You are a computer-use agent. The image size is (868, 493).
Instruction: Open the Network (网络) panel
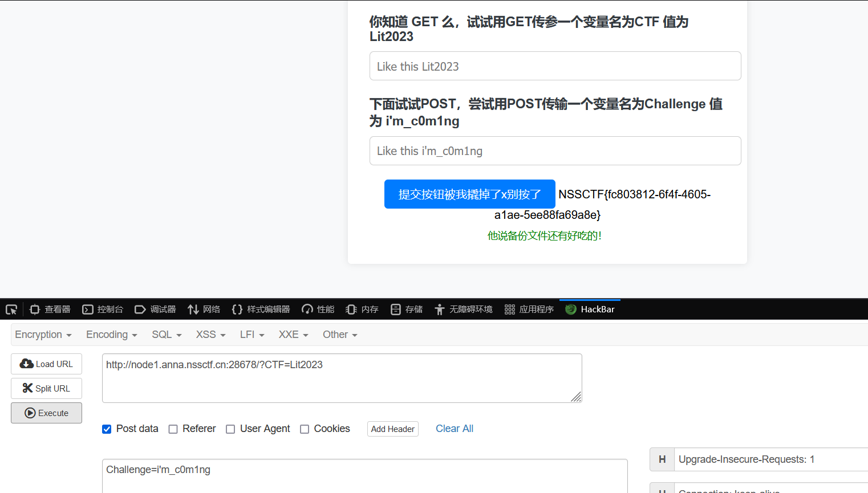tap(204, 309)
